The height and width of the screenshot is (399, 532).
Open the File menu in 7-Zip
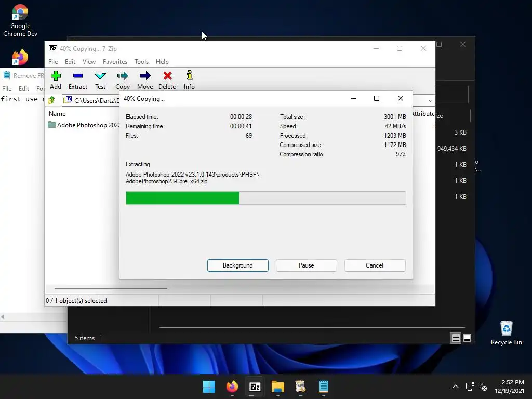coord(53,62)
